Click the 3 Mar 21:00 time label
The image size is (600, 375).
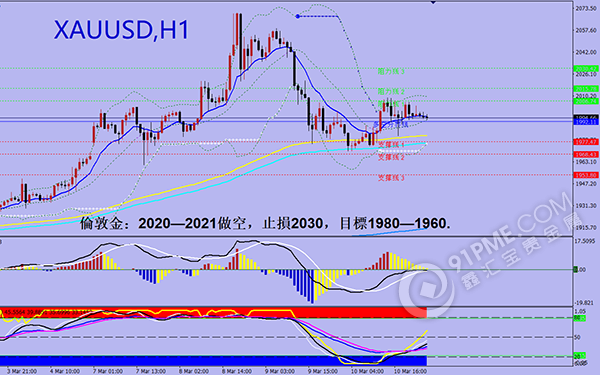pyautogui.click(x=21, y=371)
